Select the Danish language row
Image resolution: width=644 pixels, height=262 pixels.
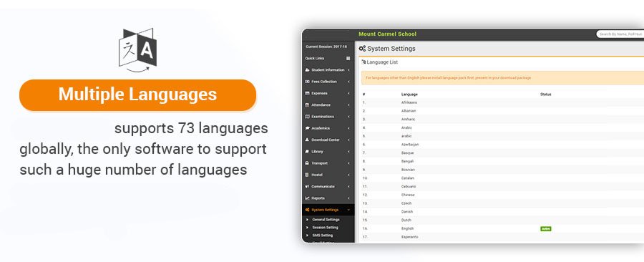pos(502,212)
